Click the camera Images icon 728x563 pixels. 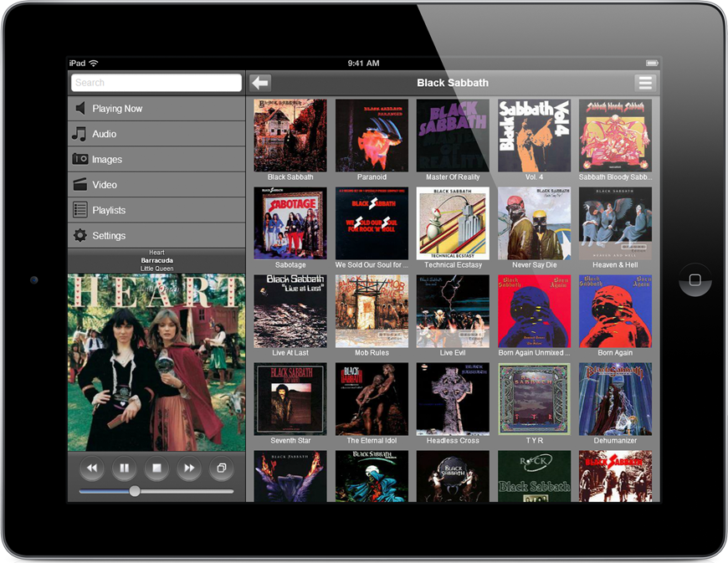point(79,159)
